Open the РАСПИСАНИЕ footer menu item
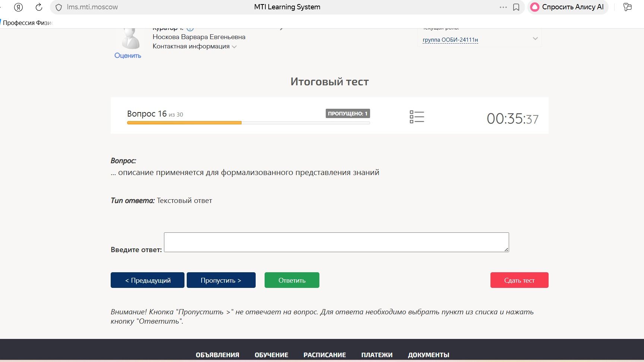 click(325, 355)
